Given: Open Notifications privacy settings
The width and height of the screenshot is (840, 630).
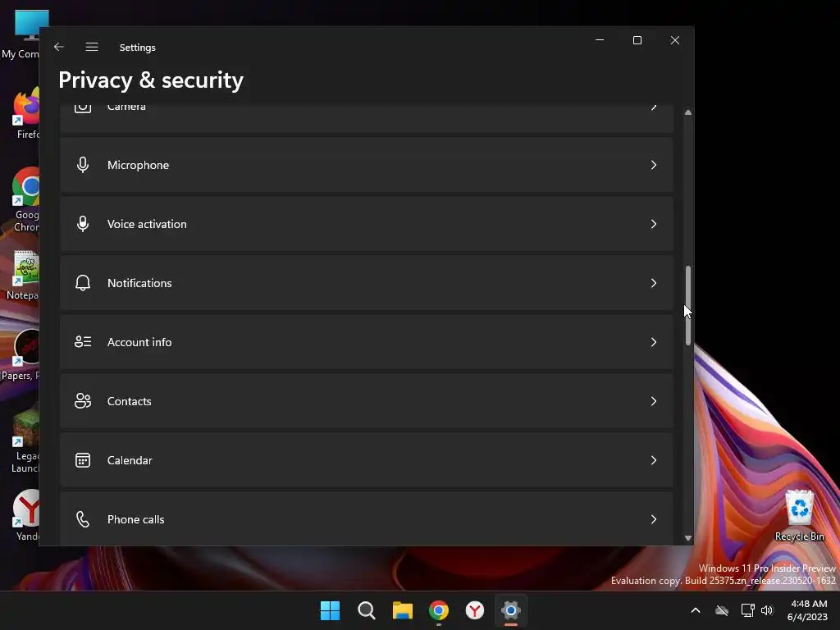Looking at the screenshot, I should 367,283.
